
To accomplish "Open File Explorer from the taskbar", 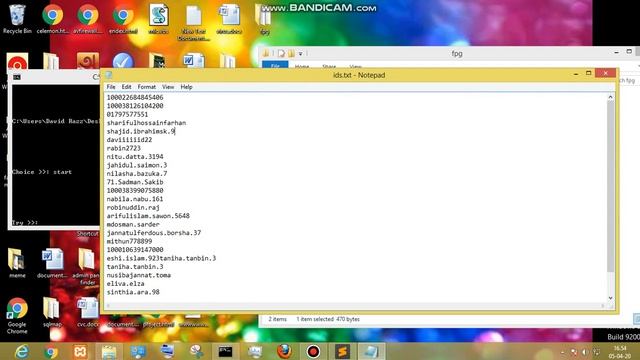I will pyautogui.click(x=109, y=351).
